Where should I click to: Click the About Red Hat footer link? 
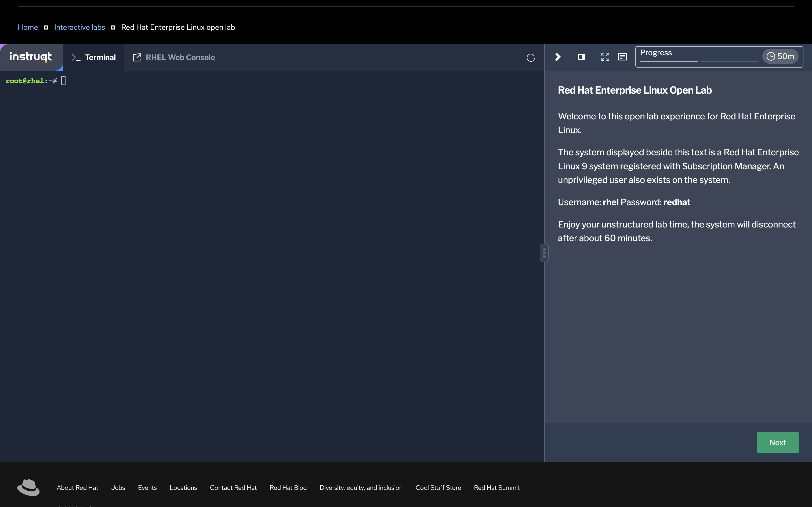[x=77, y=487]
